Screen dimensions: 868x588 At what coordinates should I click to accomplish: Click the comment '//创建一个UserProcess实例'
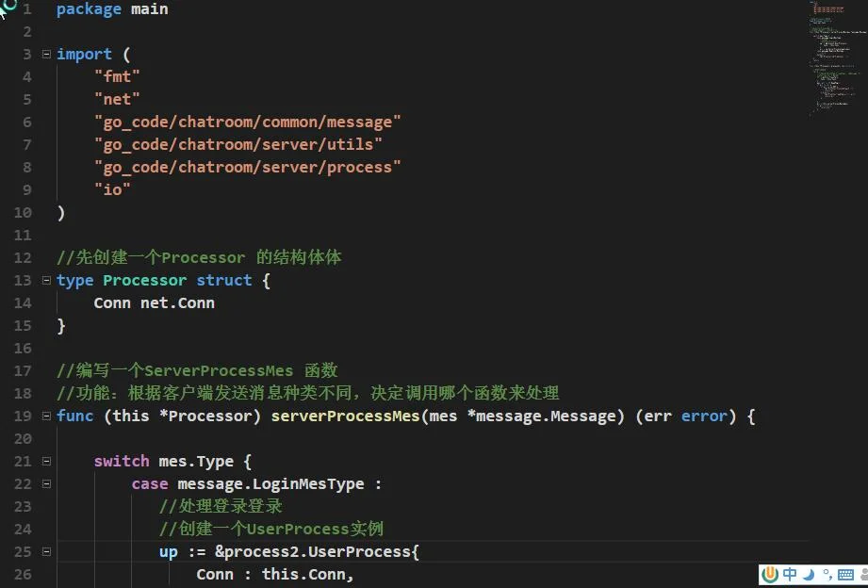click(271, 529)
